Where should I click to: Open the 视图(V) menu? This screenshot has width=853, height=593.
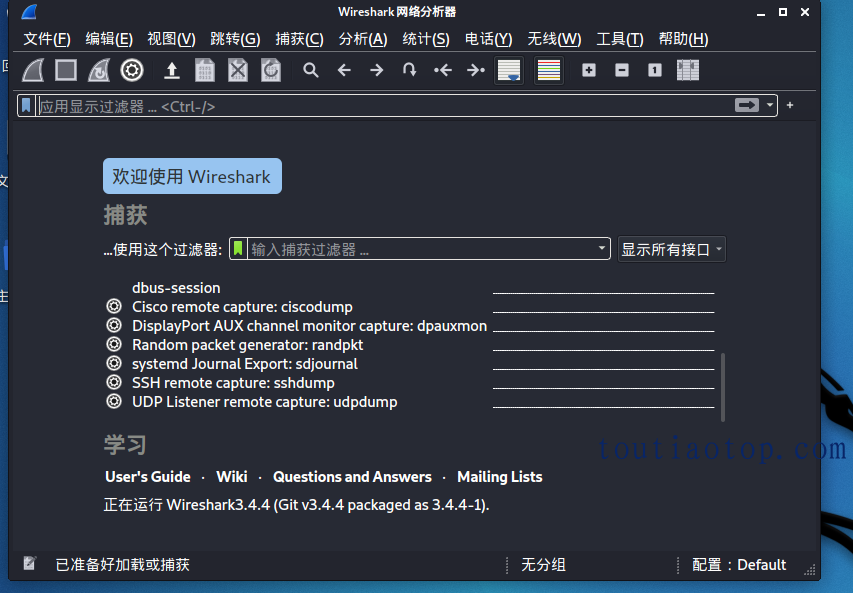(x=171, y=39)
